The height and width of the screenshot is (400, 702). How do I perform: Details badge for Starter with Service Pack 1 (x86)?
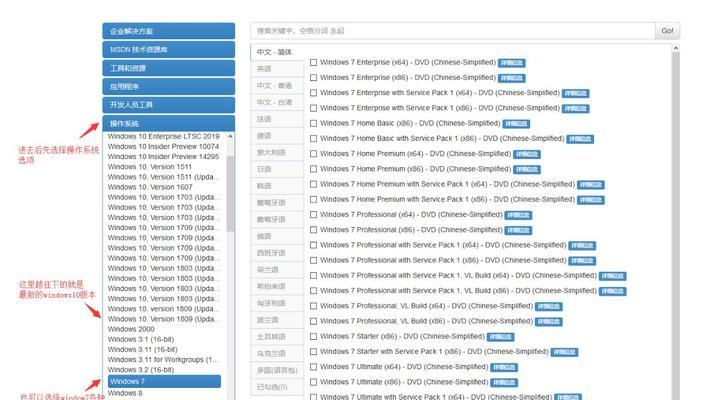pyautogui.click(x=565, y=352)
